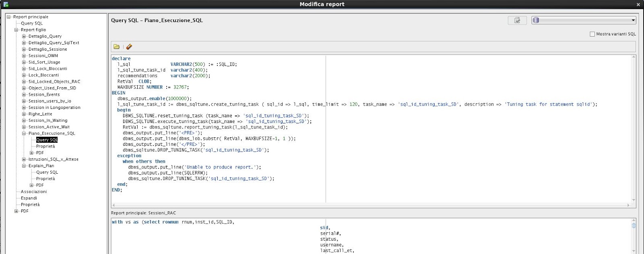This screenshot has width=644, height=254.
Task: Click inside the SQL editor at 'declare'
Action: pyautogui.click(x=121, y=58)
